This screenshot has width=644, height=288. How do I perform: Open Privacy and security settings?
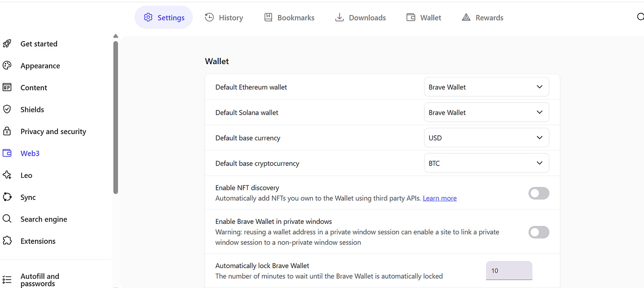[53, 131]
